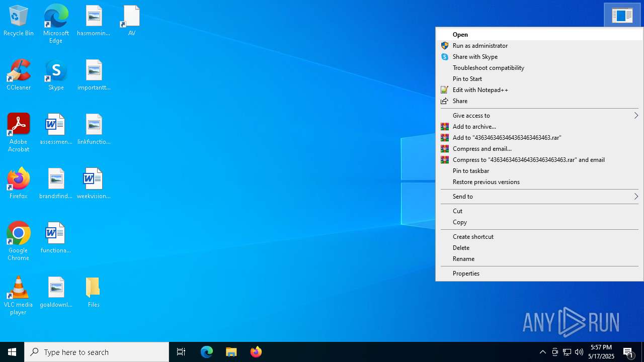Open the Google Chrome desktop shortcut
This screenshot has width=644, height=362.
click(19, 241)
